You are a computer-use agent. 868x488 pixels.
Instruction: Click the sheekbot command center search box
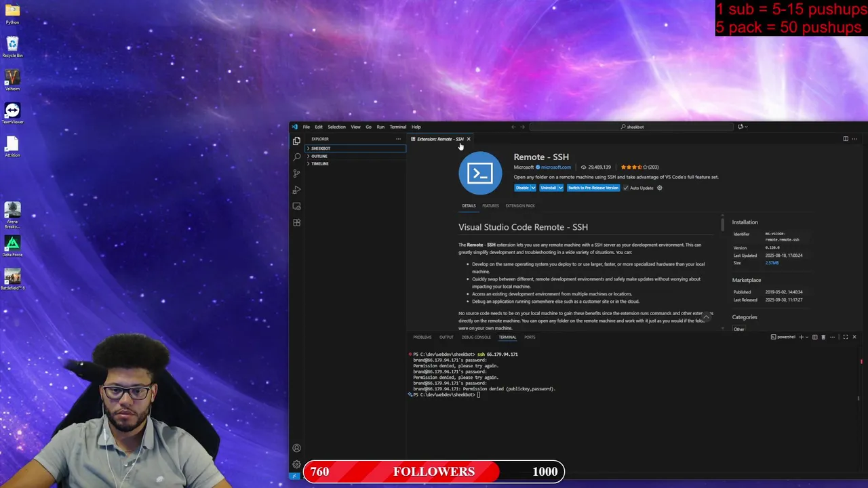pos(633,127)
